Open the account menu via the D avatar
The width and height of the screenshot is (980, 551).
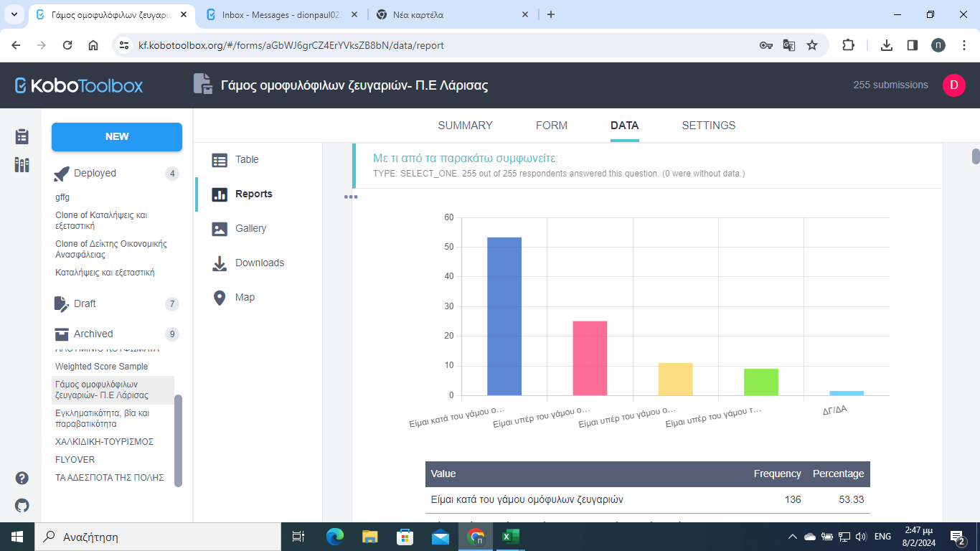click(953, 85)
